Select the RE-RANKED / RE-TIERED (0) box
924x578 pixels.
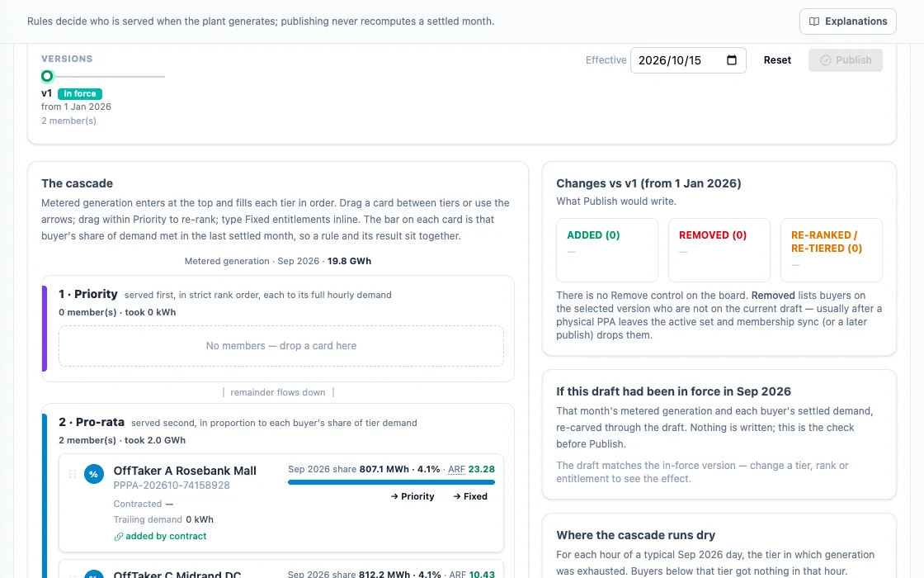[831, 250]
